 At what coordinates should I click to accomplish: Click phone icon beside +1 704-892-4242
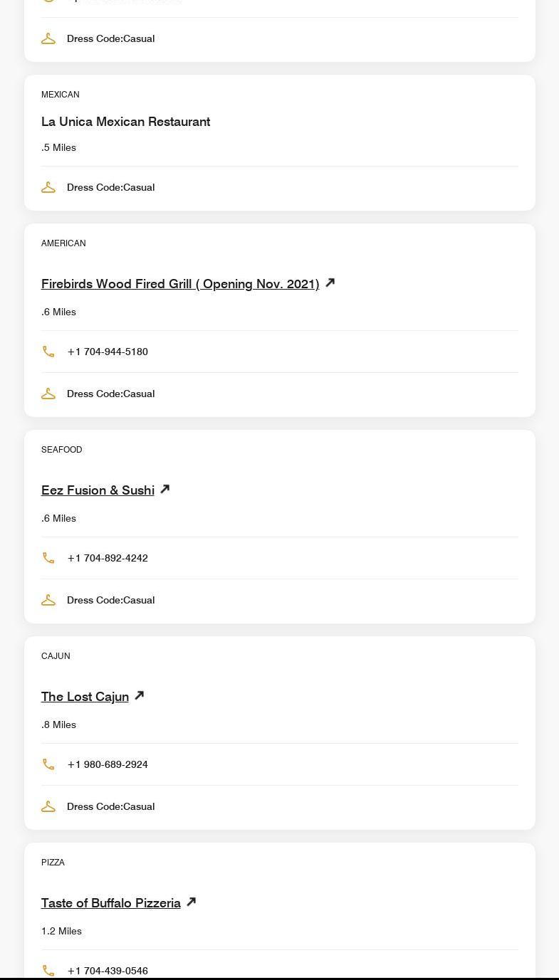coord(48,558)
